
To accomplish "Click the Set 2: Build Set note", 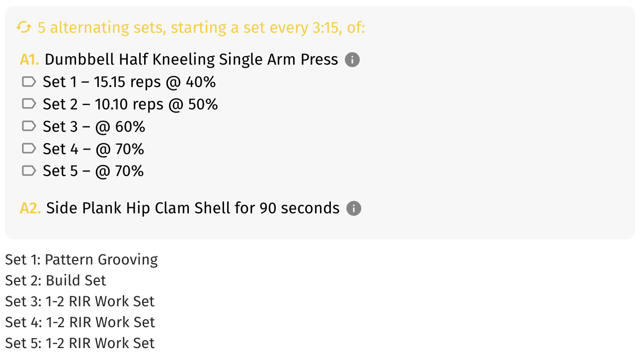I will [56, 280].
